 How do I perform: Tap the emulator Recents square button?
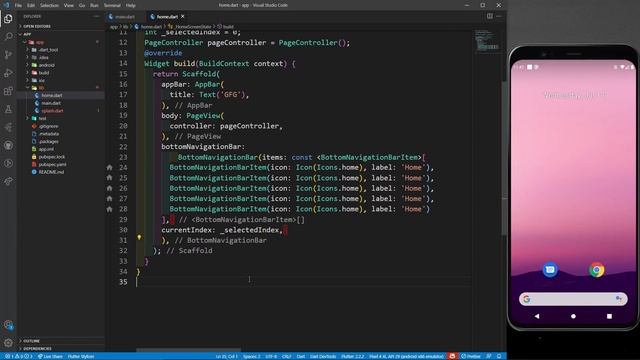tap(609, 316)
